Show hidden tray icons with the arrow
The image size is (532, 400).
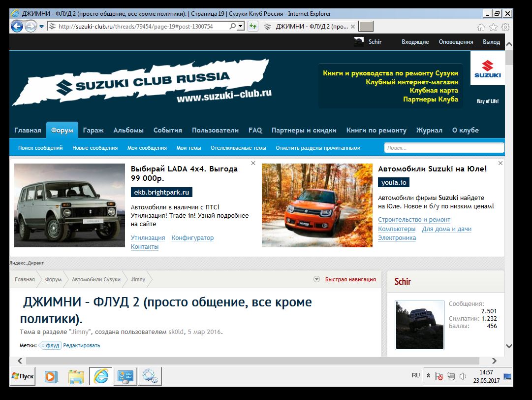[x=429, y=376]
